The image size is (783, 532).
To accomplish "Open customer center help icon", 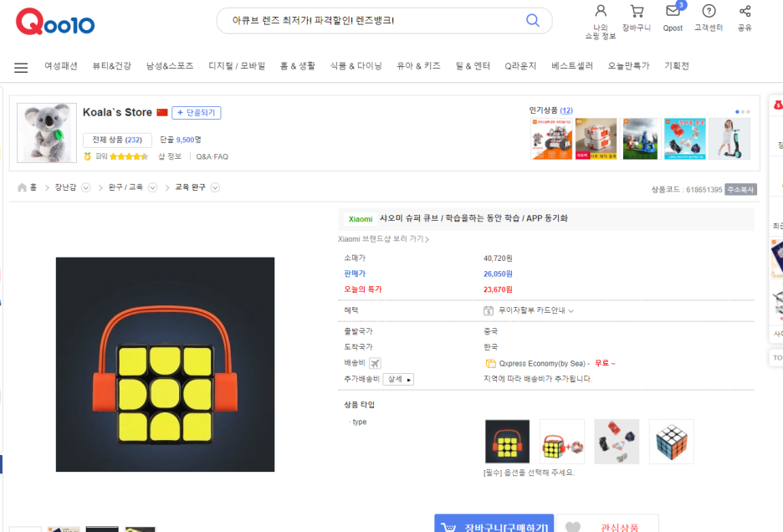I will tap(709, 11).
